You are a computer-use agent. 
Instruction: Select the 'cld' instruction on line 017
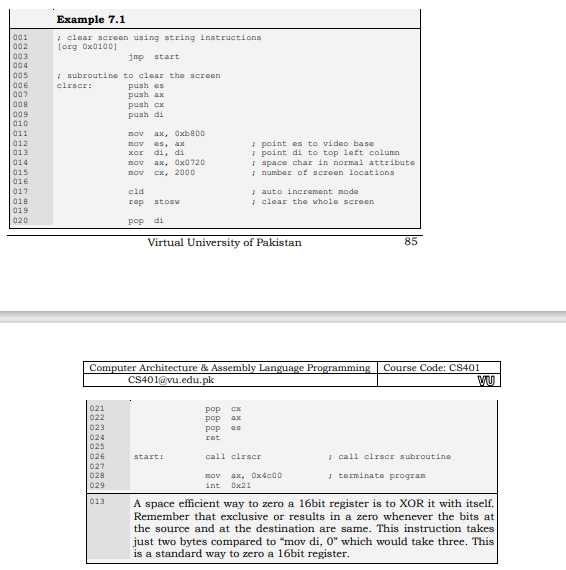tap(136, 192)
